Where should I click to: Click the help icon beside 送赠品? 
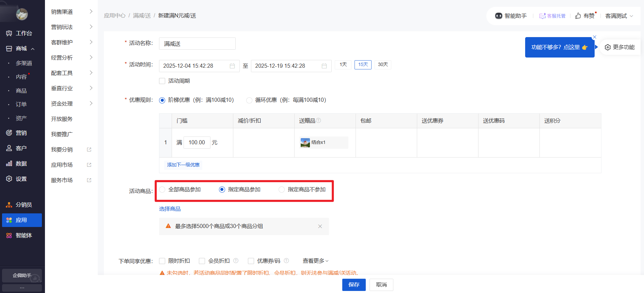[x=318, y=120]
